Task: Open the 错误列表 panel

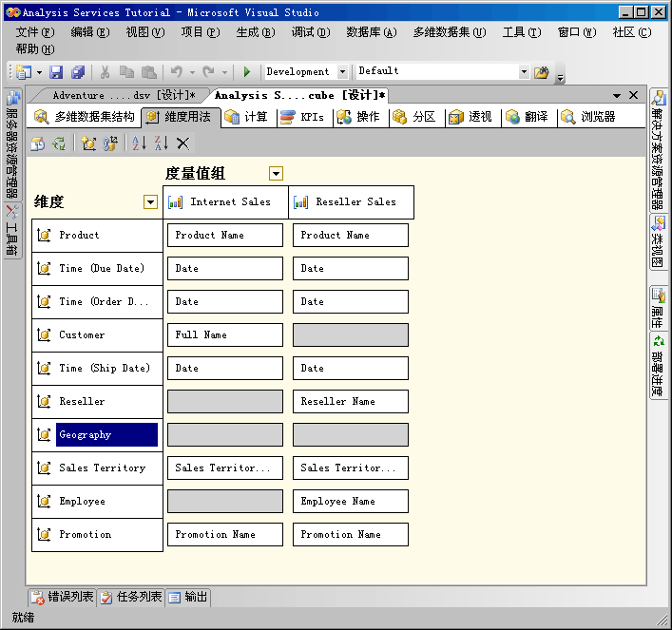Action: click(x=63, y=597)
